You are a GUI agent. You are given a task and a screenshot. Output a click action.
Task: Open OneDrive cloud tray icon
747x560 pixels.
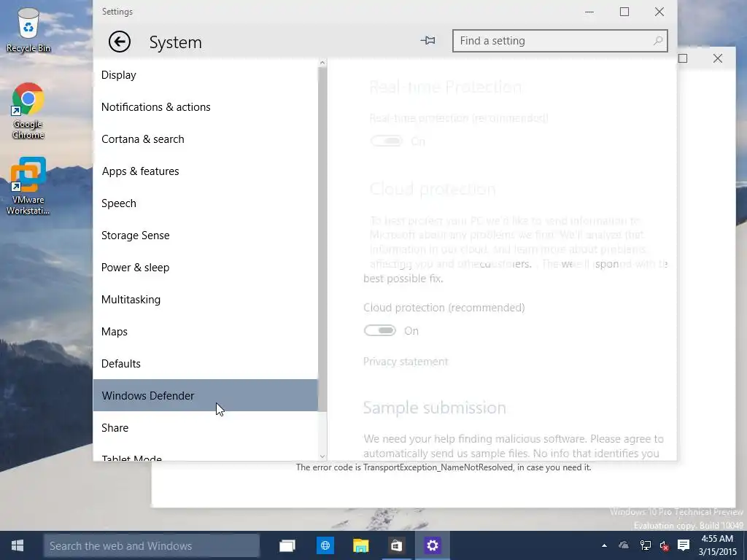pyautogui.click(x=623, y=545)
